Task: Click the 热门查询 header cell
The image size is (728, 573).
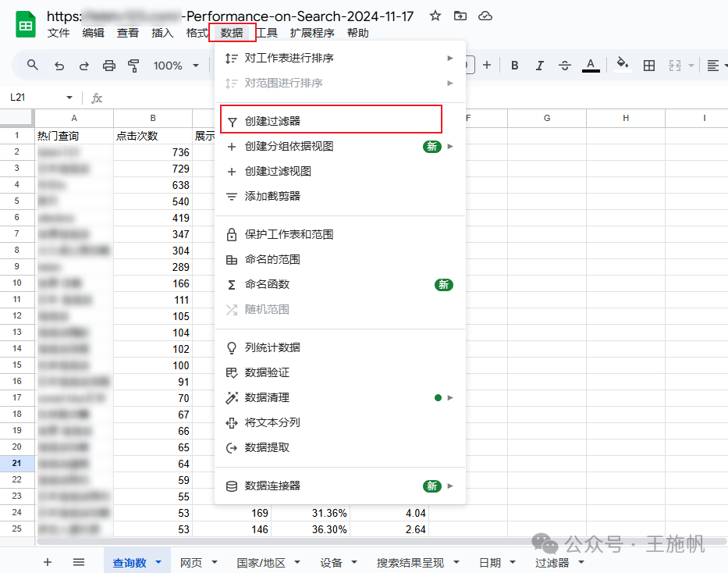Action: [74, 136]
